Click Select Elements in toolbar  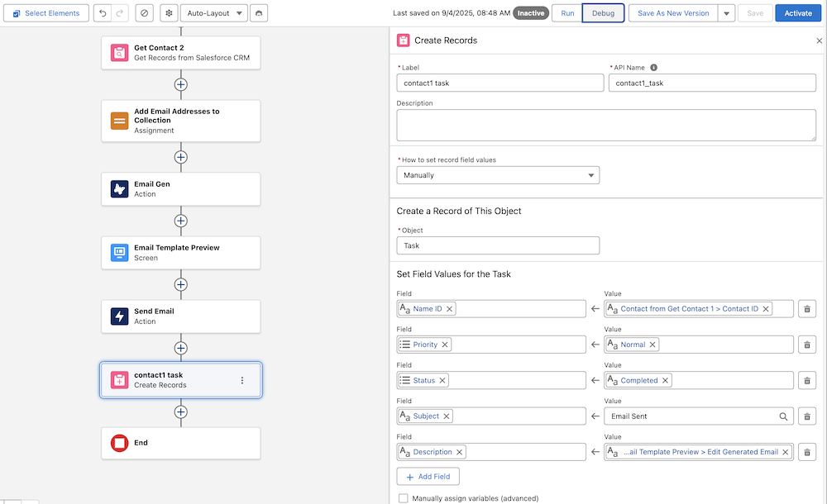[45, 13]
